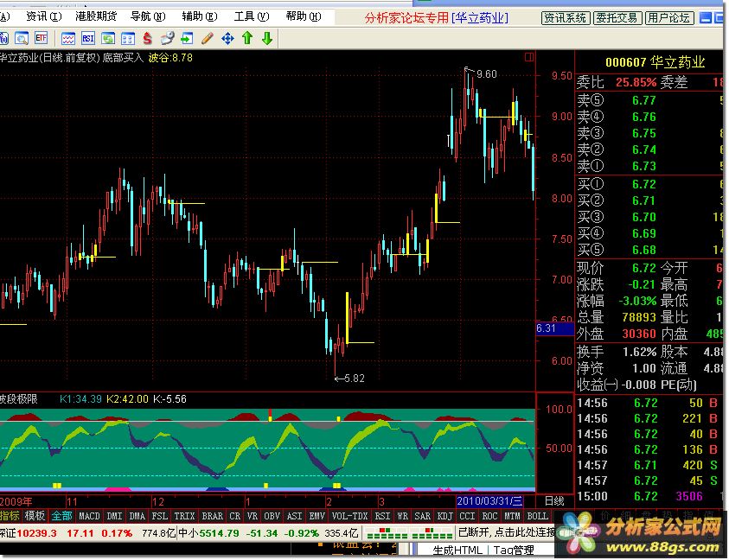Open the multi-panel grid window icon

[x=128, y=39]
